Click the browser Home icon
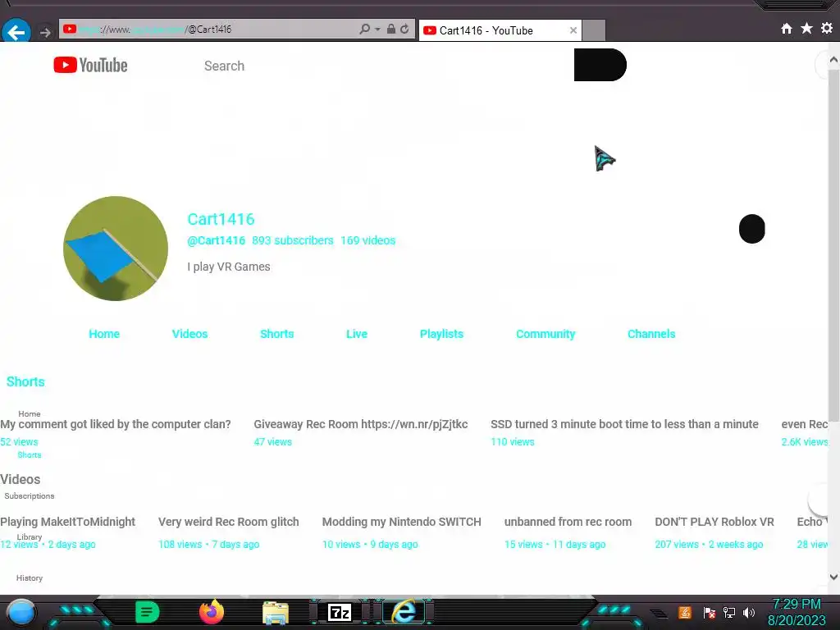 [787, 29]
